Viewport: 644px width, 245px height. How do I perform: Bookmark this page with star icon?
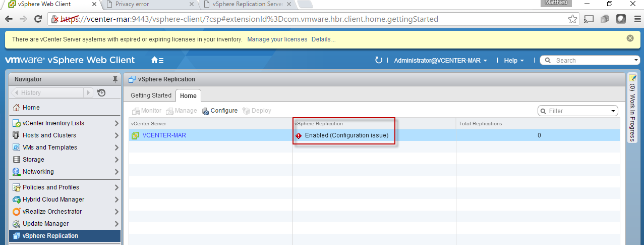click(x=572, y=19)
